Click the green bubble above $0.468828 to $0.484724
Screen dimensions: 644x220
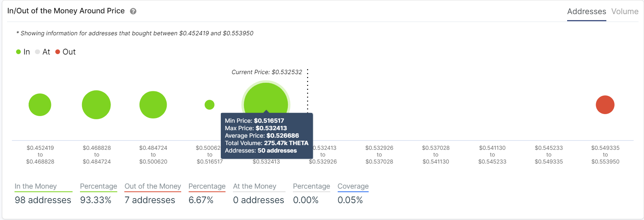[96, 105]
